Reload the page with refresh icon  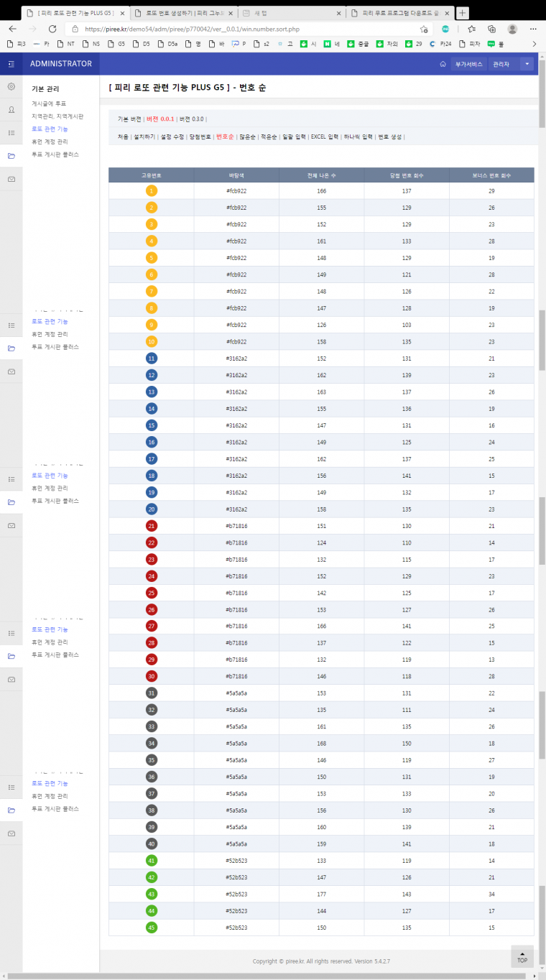click(x=52, y=29)
